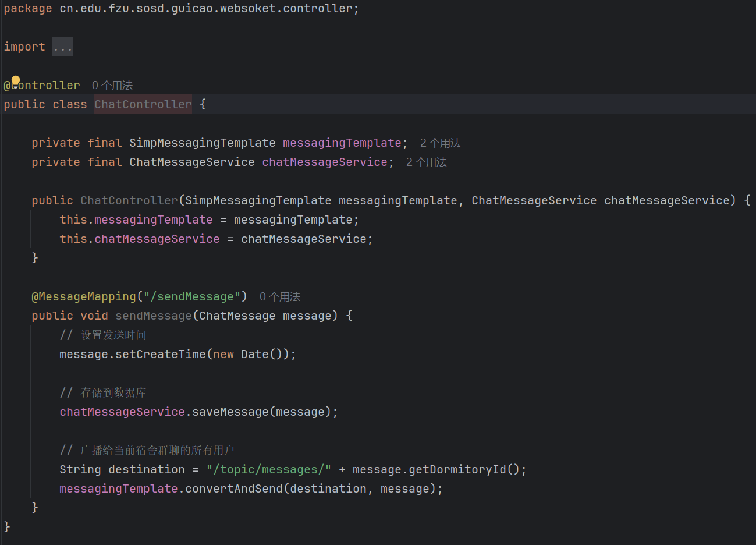The image size is (756, 545).
Task: Click the class keyword in the declaration
Action: click(x=70, y=105)
